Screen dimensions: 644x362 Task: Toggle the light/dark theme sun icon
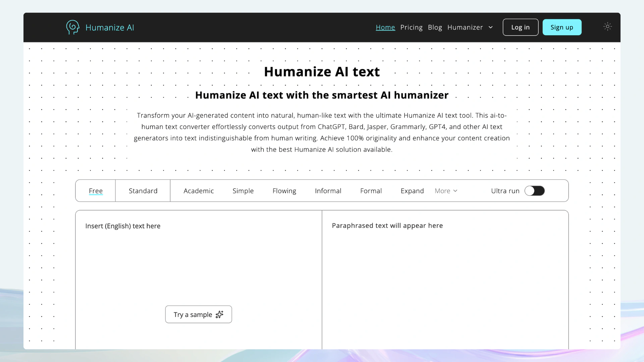[607, 26]
